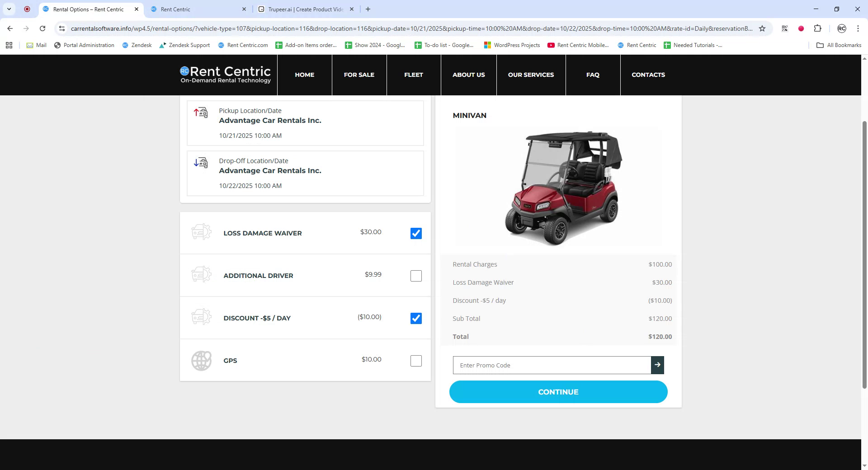The height and width of the screenshot is (470, 868).
Task: Open the browser extensions puzzle icon
Action: [x=818, y=28]
